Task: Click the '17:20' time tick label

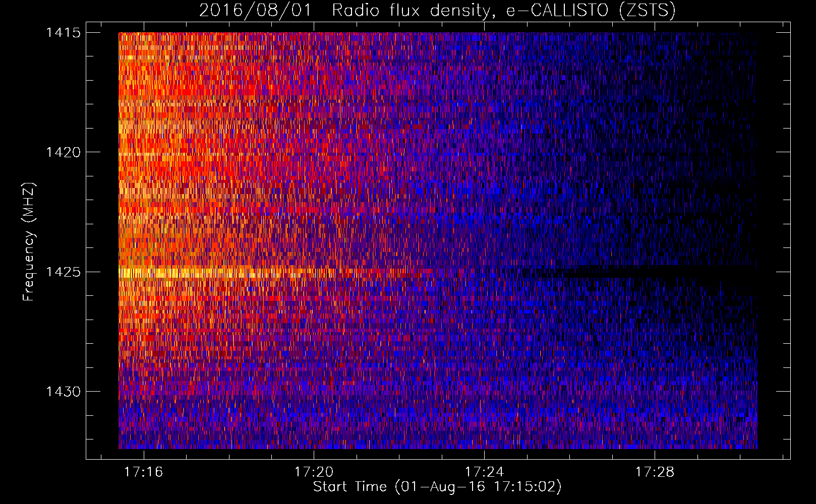Action: pyautogui.click(x=314, y=472)
